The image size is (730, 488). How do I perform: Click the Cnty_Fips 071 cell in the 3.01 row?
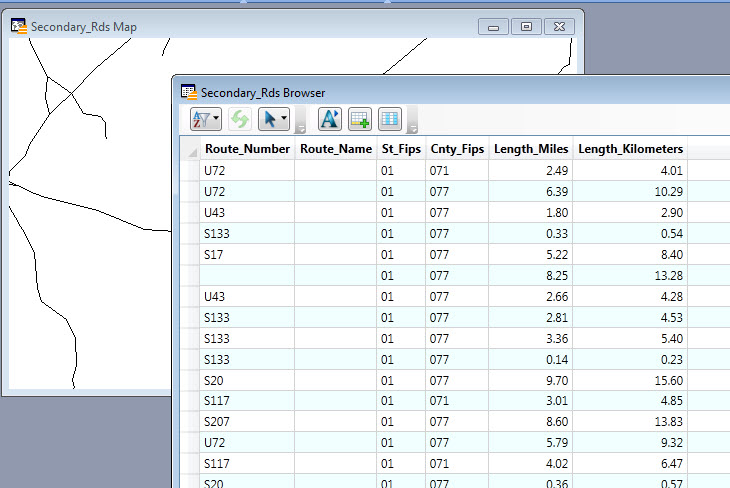(x=457, y=400)
